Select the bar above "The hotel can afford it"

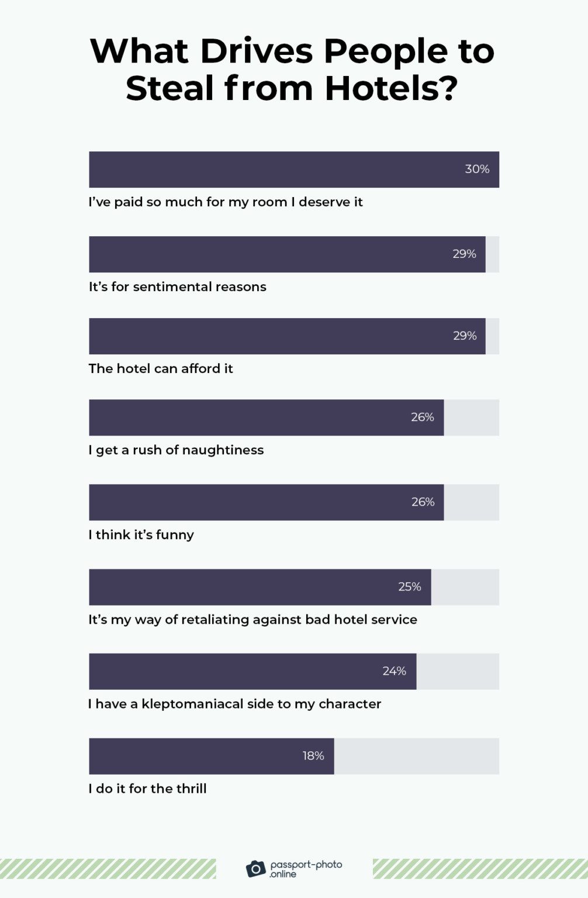pyautogui.click(x=287, y=336)
